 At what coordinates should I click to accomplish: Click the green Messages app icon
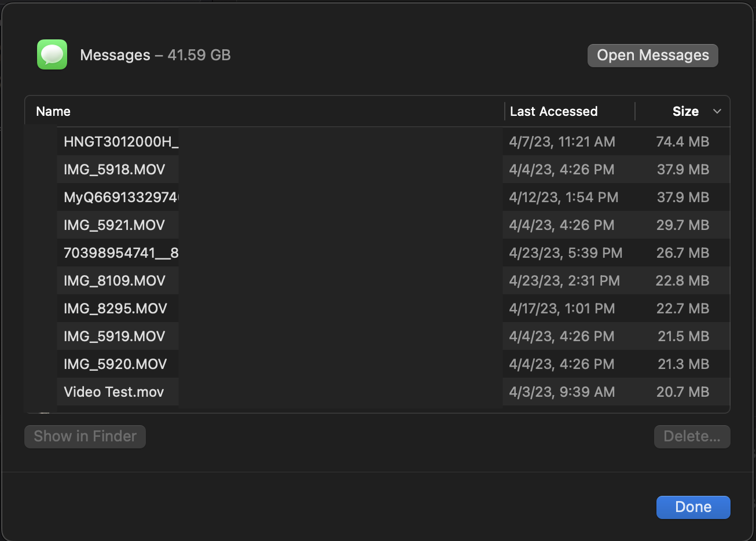(x=52, y=54)
